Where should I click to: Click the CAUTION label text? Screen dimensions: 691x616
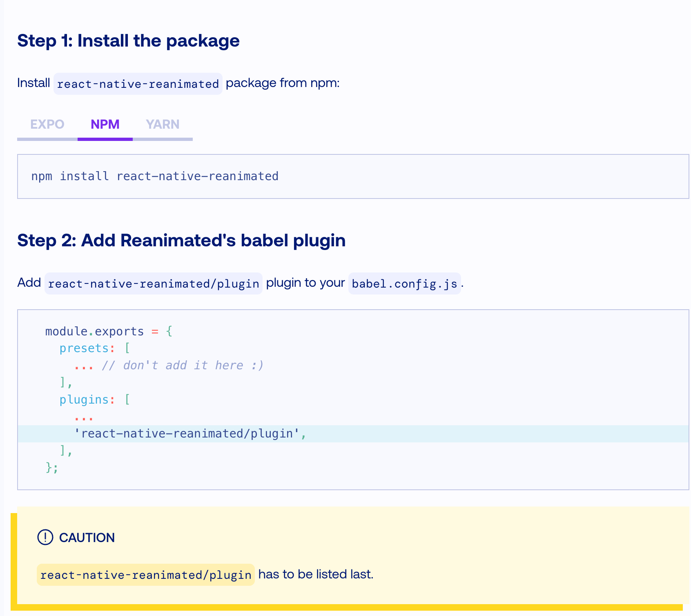(x=87, y=538)
